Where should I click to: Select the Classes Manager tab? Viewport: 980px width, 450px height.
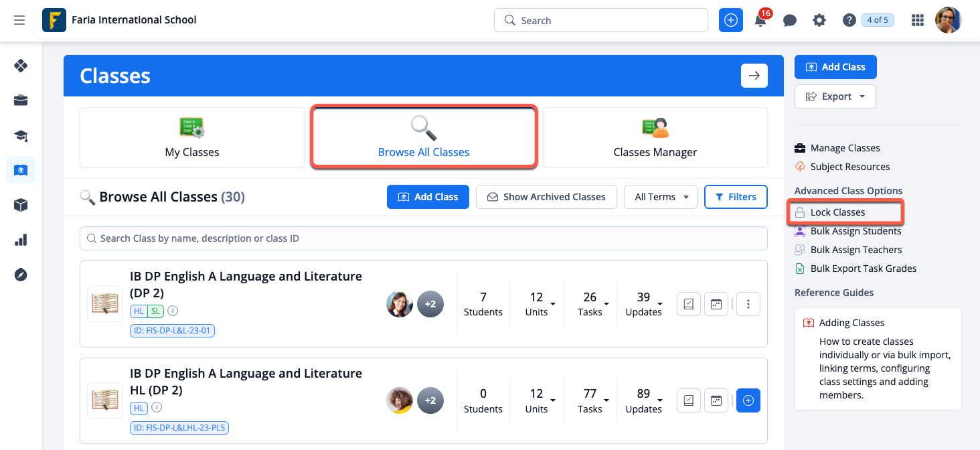click(655, 137)
